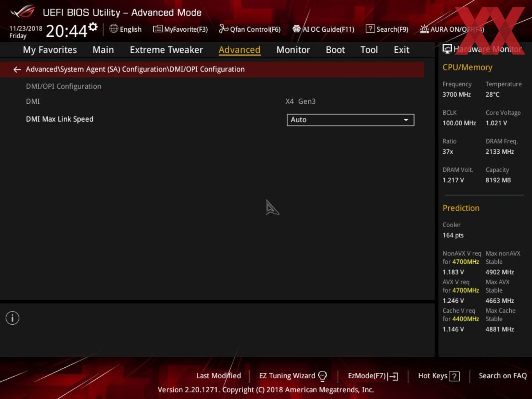
Task: Click Capacity value 8192 MB
Action: point(498,180)
